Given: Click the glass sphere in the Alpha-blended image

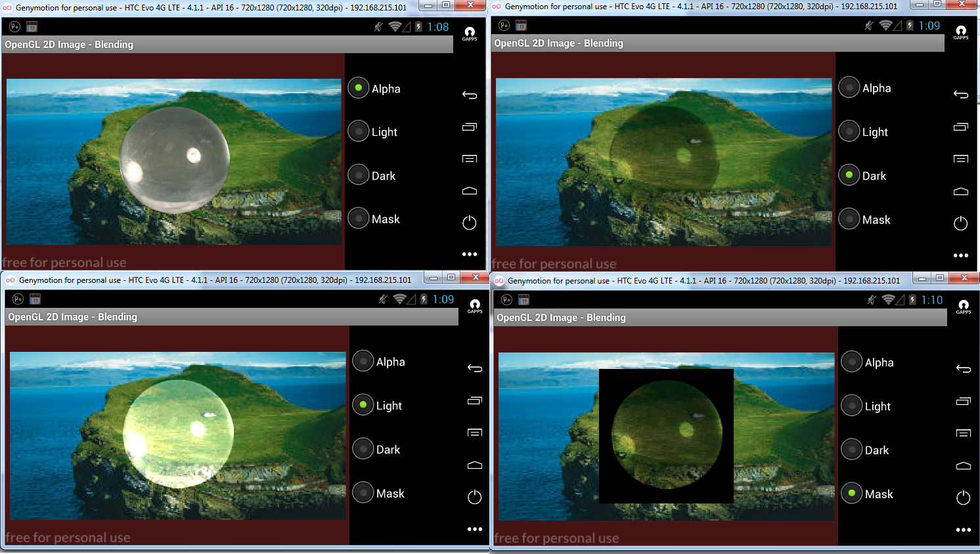Looking at the screenshot, I should [175, 160].
